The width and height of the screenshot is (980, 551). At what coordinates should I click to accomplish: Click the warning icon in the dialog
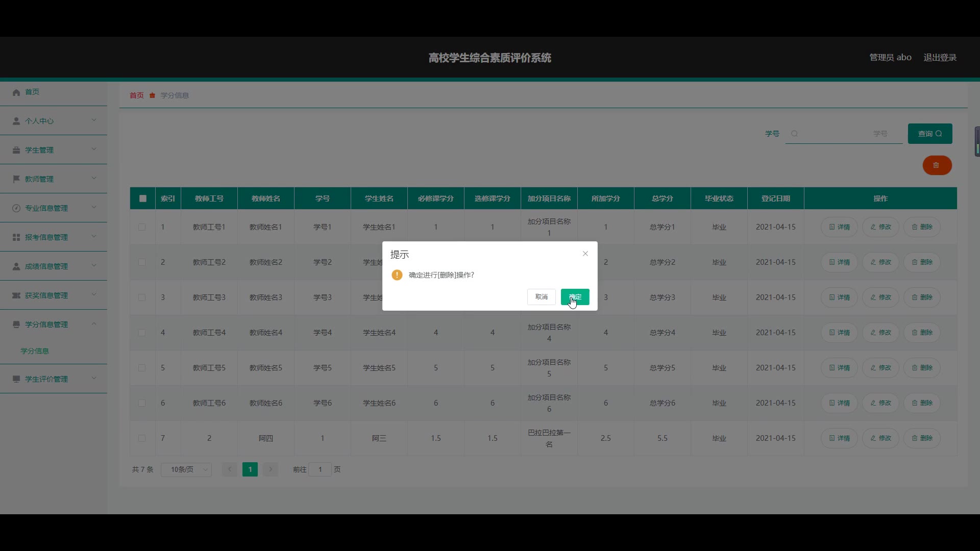tap(397, 275)
